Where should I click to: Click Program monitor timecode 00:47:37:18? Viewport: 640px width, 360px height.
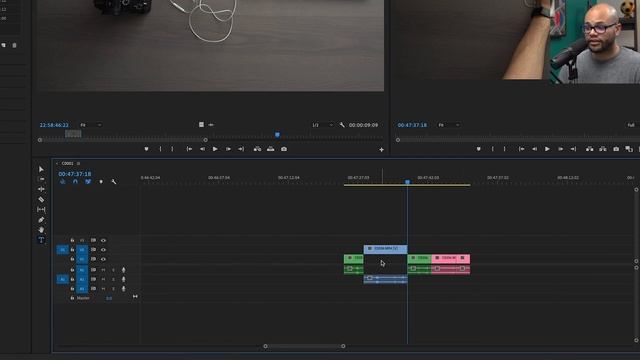click(412, 125)
